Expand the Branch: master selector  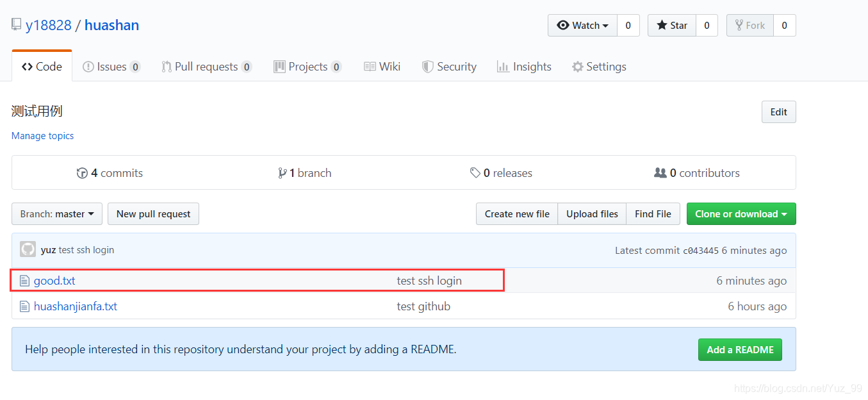(57, 214)
